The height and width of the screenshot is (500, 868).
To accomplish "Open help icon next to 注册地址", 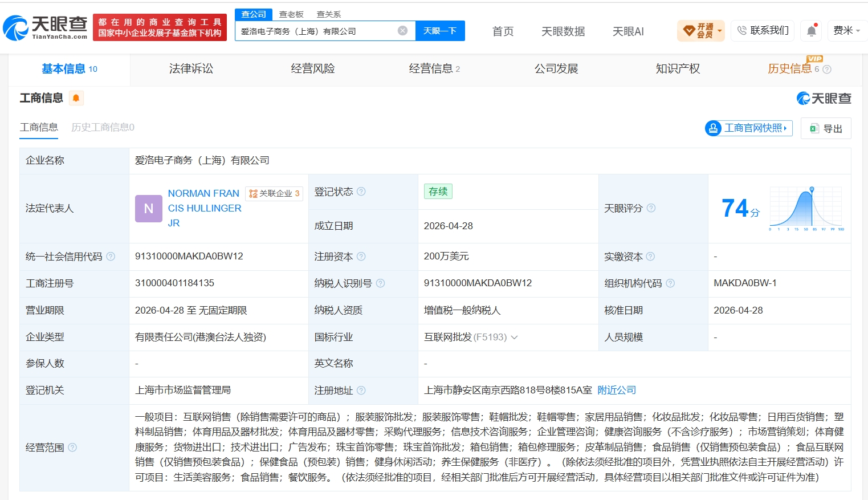I will coord(361,391).
